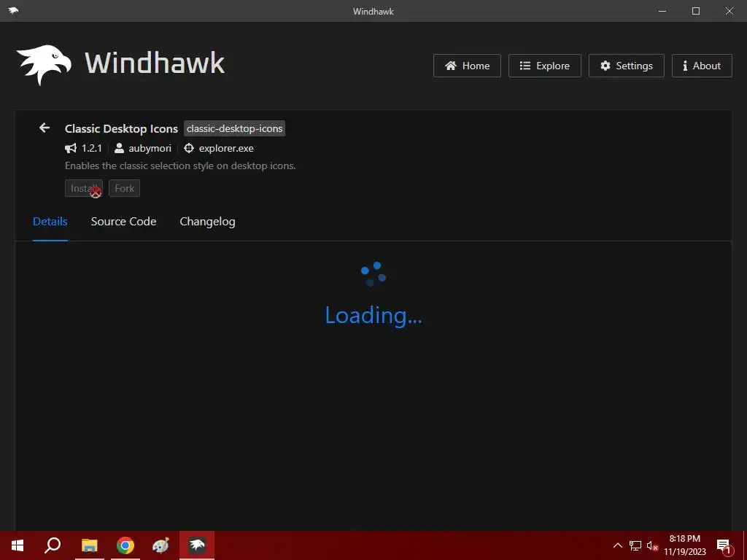The image size is (747, 560).
Task: Click the classic-desktop-icons mod ID tag
Action: (x=234, y=128)
